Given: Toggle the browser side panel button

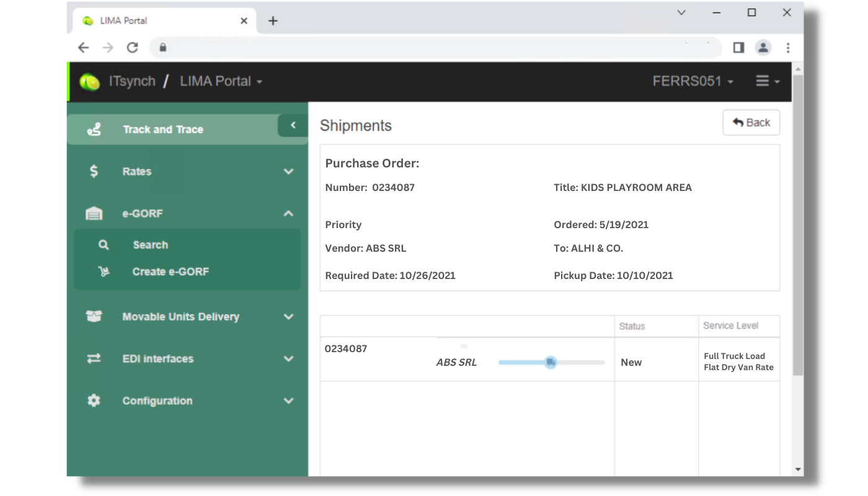Looking at the screenshot, I should click(x=738, y=48).
